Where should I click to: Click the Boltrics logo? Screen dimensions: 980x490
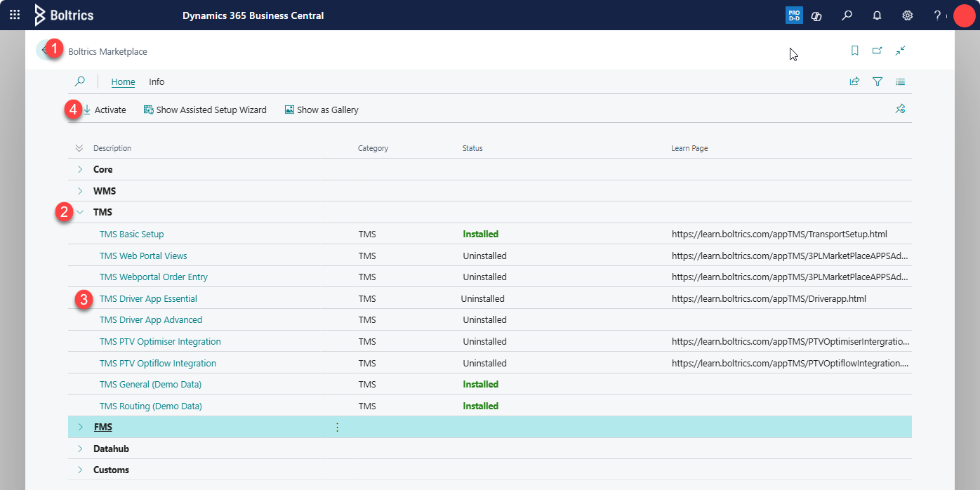[64, 15]
